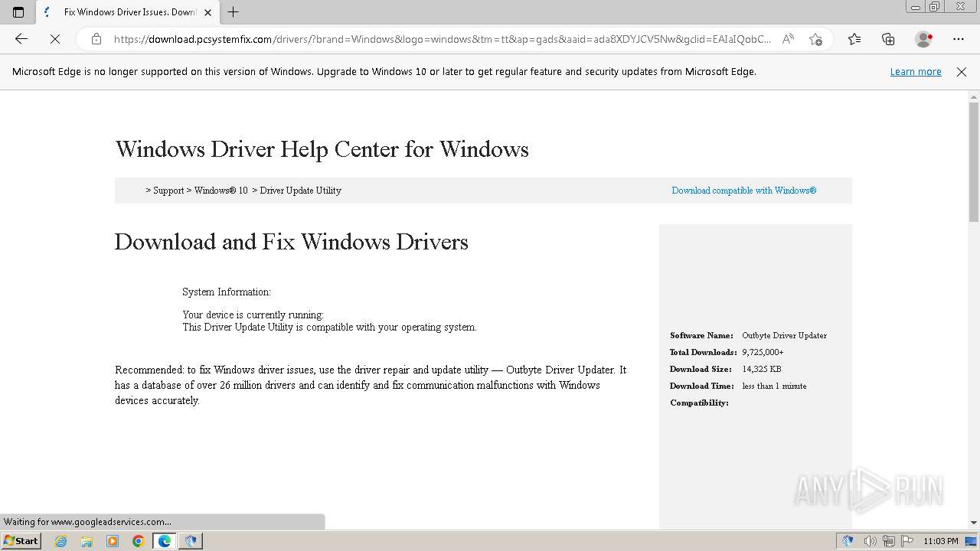980x551 pixels.
Task: Select the Fix Windows Driver Issues tab
Action: [x=128, y=12]
